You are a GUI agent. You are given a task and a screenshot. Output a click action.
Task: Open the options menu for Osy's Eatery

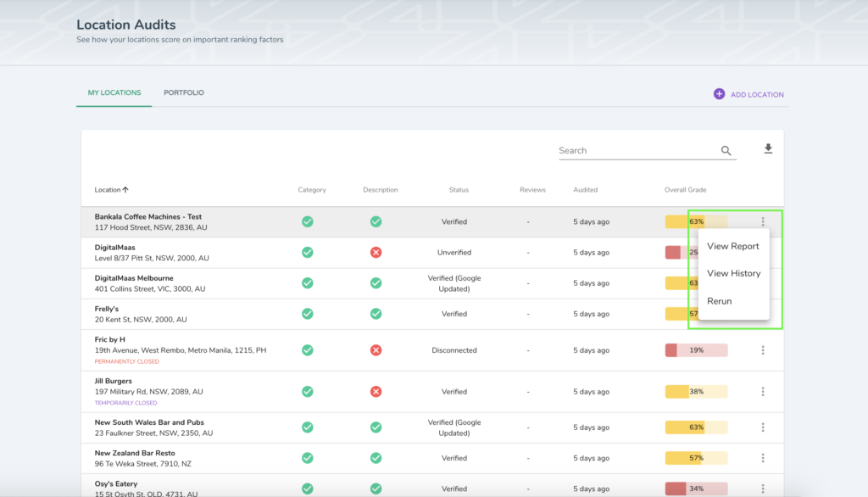tap(763, 489)
